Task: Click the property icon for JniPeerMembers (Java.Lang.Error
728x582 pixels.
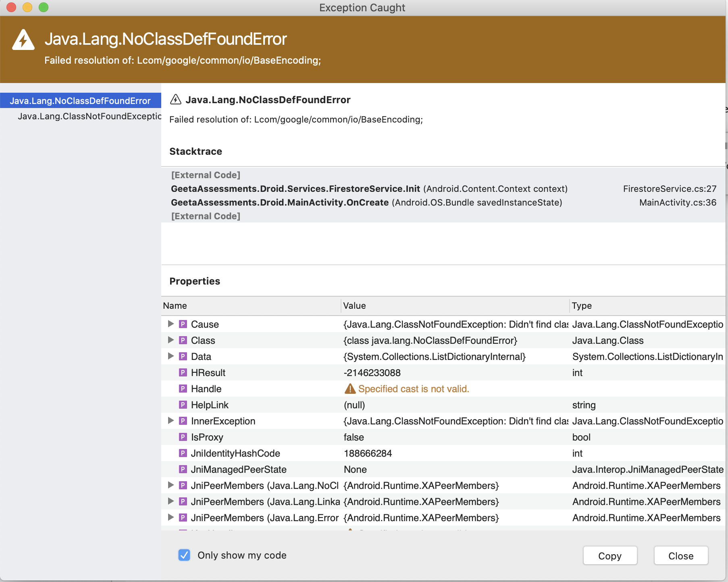Action: pyautogui.click(x=183, y=518)
